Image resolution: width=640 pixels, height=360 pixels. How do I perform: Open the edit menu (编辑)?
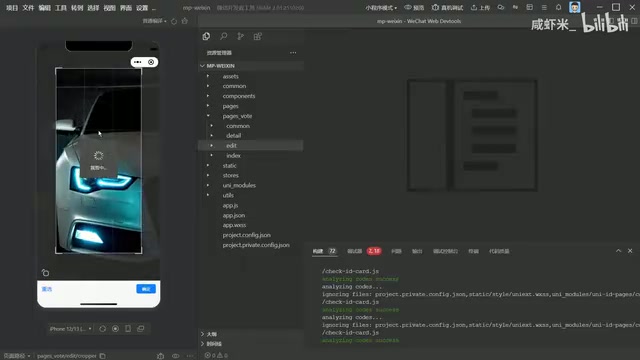(x=44, y=8)
